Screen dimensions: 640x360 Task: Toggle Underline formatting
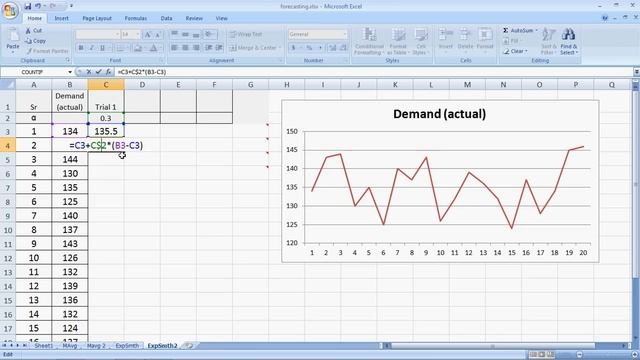(x=102, y=48)
